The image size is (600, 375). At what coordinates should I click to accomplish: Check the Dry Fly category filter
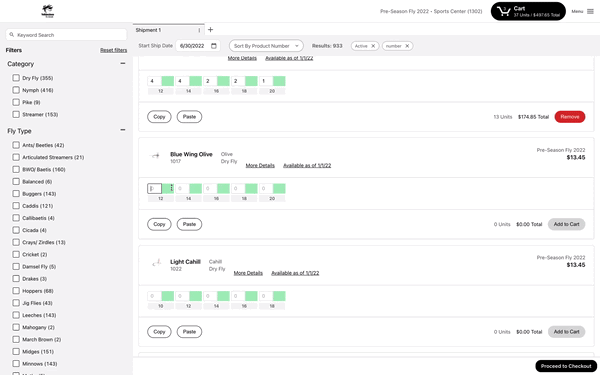[16, 78]
